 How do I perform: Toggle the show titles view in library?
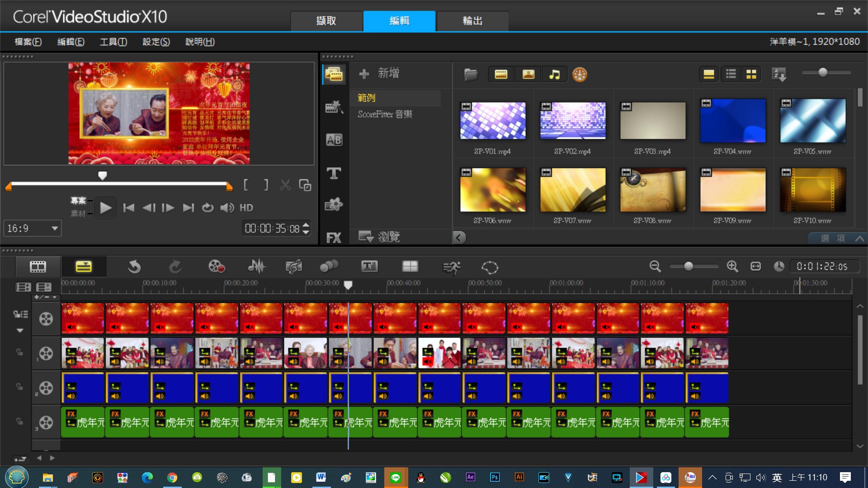click(709, 75)
